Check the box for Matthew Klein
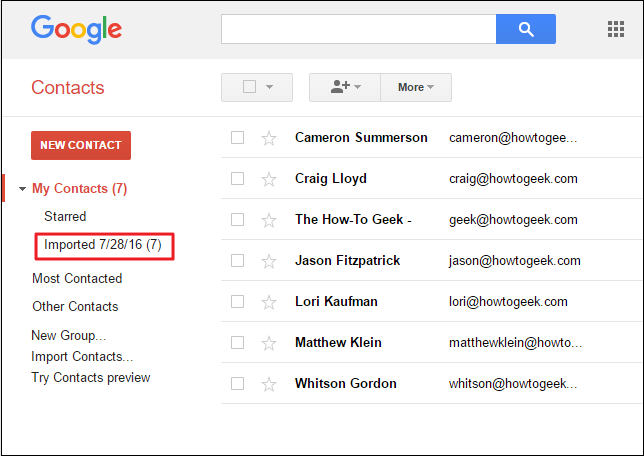The width and height of the screenshot is (644, 456). point(237,342)
